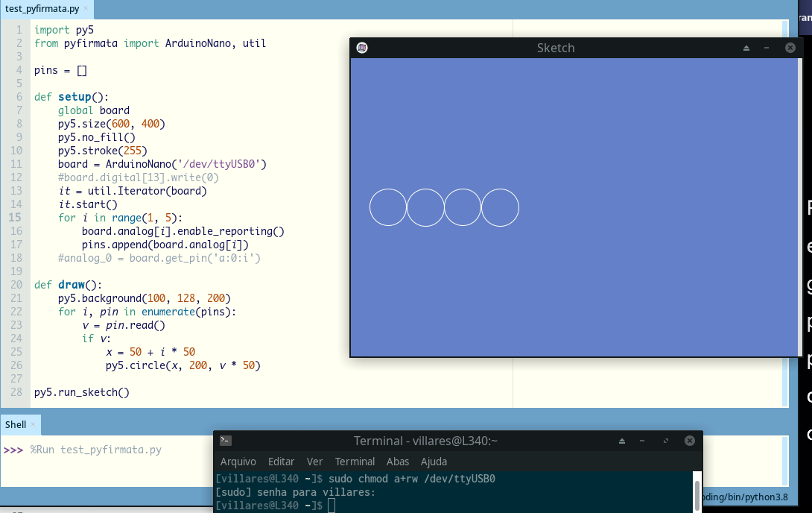
Task: Open the Editar menu in Terminal
Action: coord(281,462)
